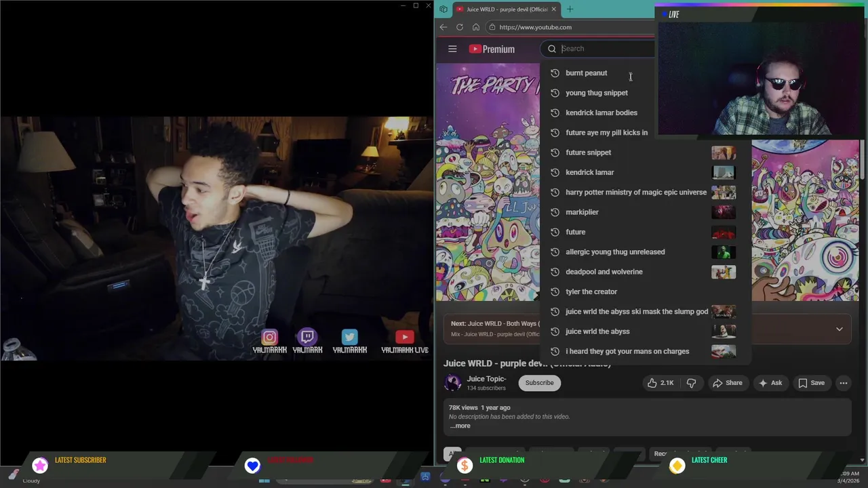Screen dimensions: 868x488
Task: Use the page scrollbar down arrow
Action: (x=863, y=460)
